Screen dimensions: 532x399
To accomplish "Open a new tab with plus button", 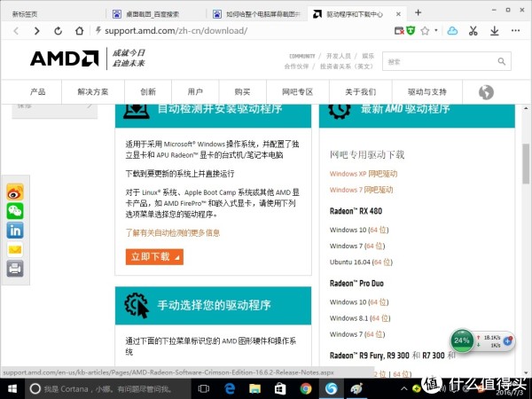I will pyautogui.click(x=418, y=12).
